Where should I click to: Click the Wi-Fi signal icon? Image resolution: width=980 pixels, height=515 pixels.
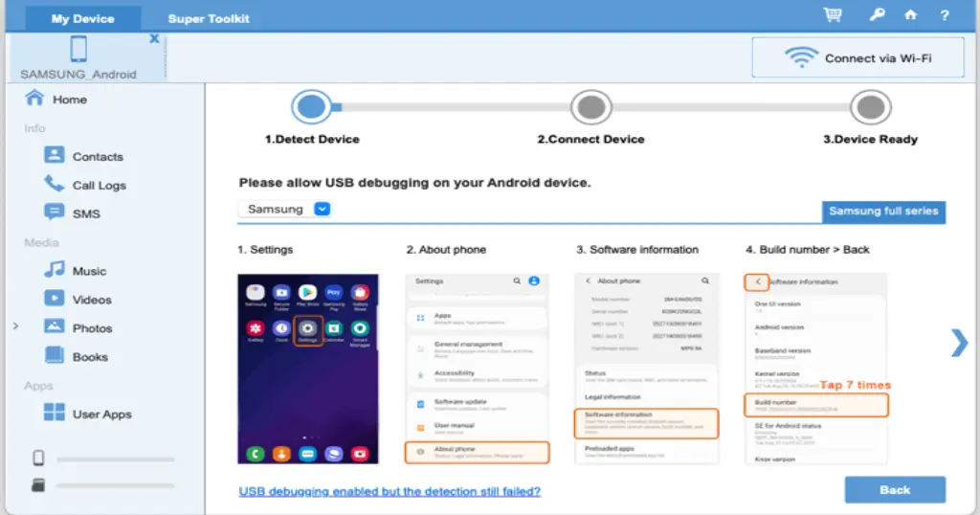(x=801, y=57)
